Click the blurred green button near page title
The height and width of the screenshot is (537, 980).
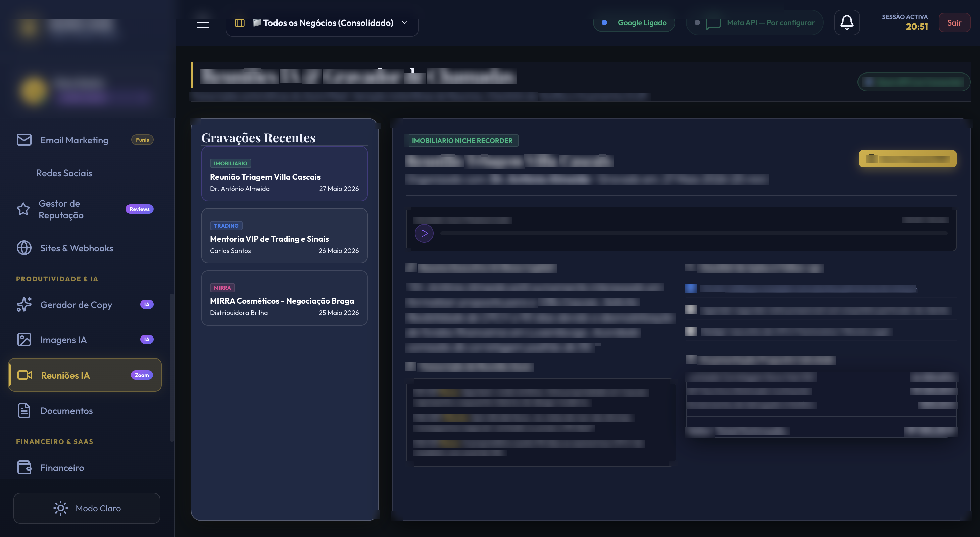pyautogui.click(x=914, y=82)
